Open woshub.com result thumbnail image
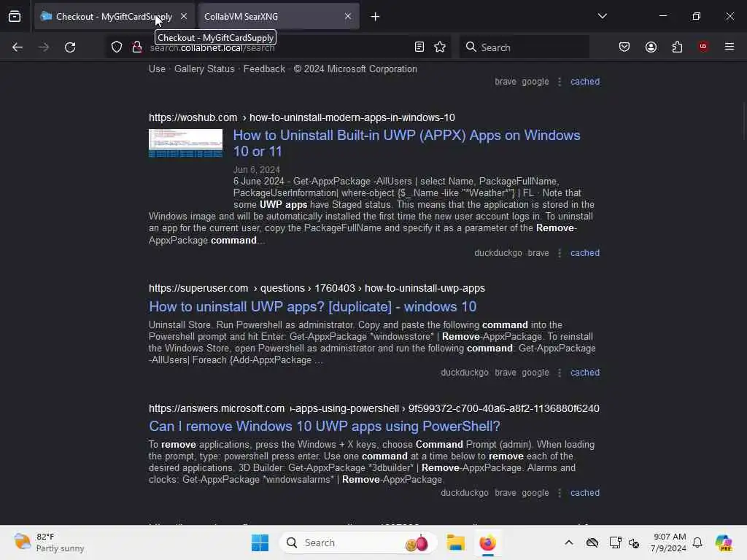The width and height of the screenshot is (747, 560). [185, 143]
